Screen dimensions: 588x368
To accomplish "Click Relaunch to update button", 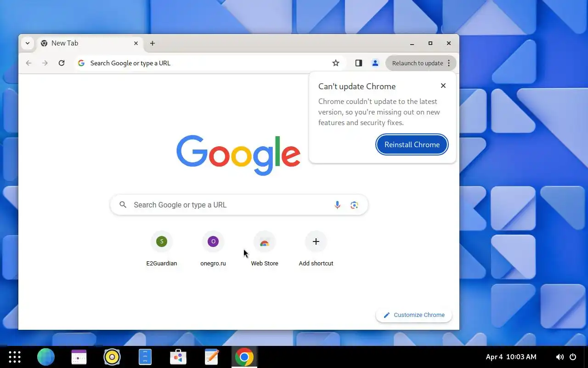I will click(x=417, y=63).
